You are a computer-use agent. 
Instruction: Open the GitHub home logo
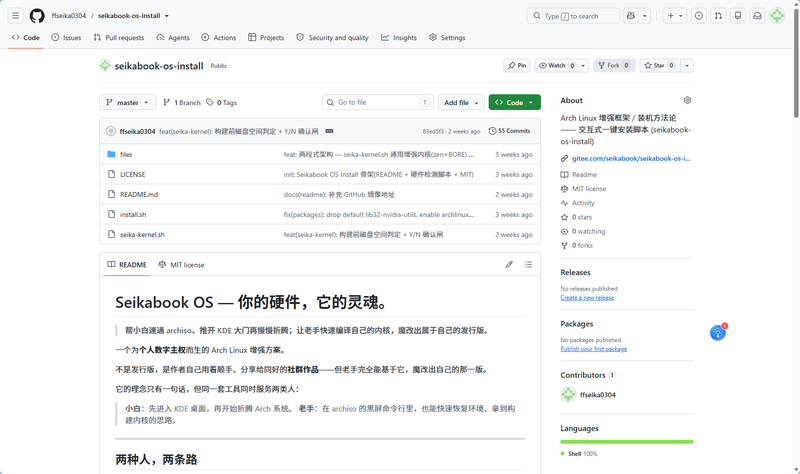tap(37, 16)
